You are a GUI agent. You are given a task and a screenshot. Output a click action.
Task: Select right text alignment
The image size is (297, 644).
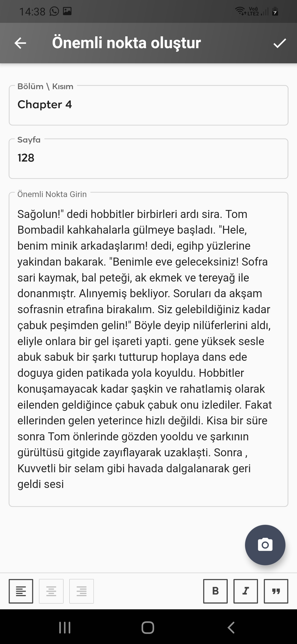(81, 591)
